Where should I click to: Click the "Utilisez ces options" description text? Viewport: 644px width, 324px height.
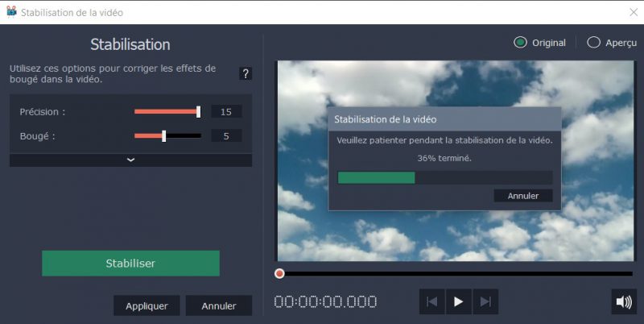coord(113,73)
